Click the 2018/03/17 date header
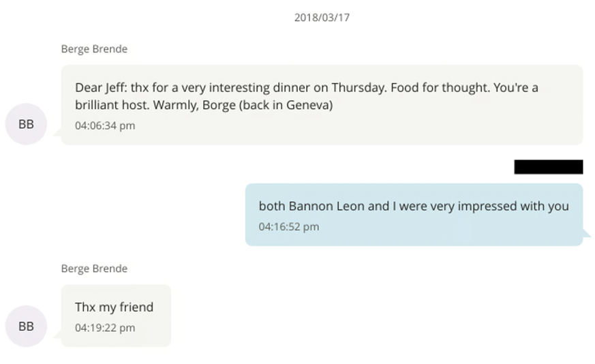Viewport: 595px width, 364px height. (x=322, y=18)
